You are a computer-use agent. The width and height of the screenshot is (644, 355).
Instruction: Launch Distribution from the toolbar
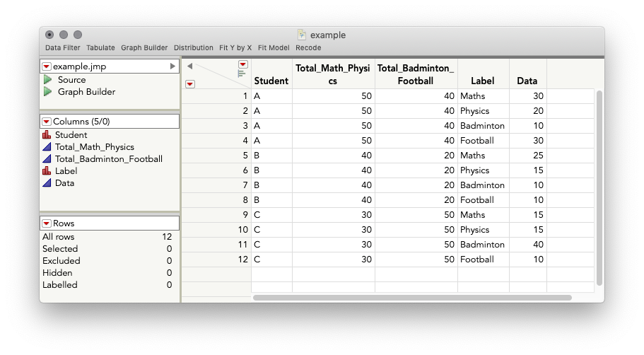click(193, 48)
